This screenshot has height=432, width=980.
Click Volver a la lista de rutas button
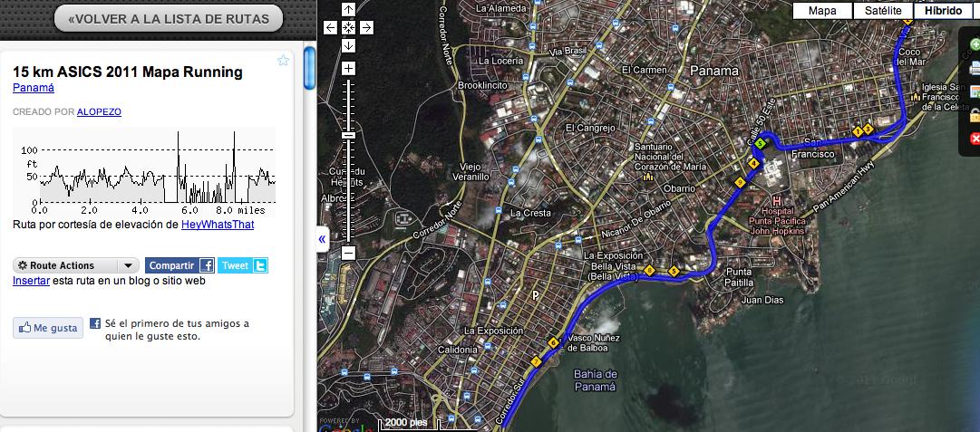coord(169,18)
